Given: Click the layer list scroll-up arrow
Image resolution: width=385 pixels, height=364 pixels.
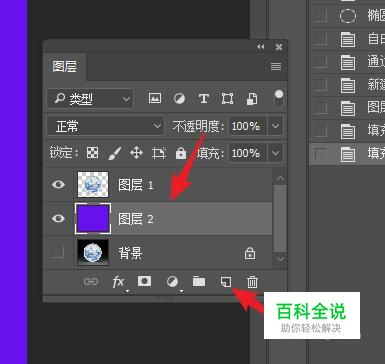Looking at the screenshot, I should click(280, 179).
